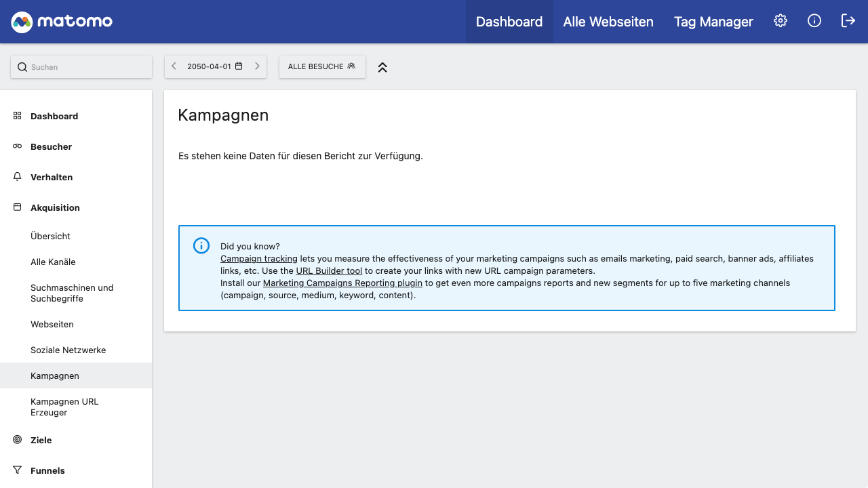Select Kampagnen submenu item

76,375
